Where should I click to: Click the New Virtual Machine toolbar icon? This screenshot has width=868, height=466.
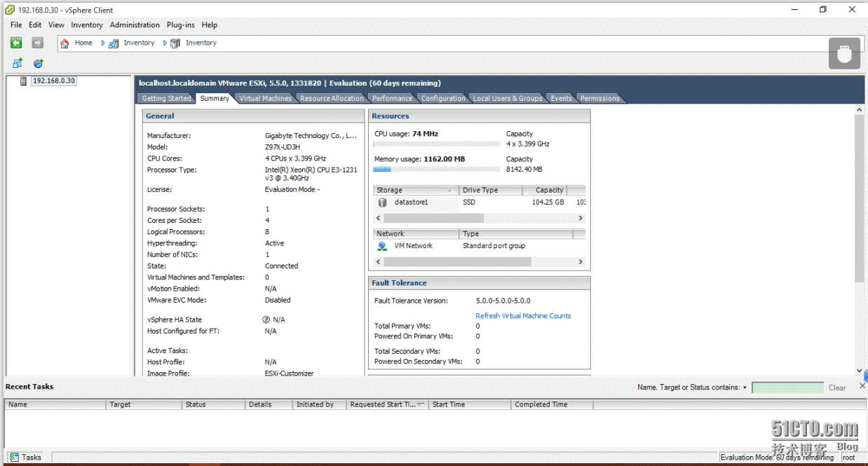18,63
